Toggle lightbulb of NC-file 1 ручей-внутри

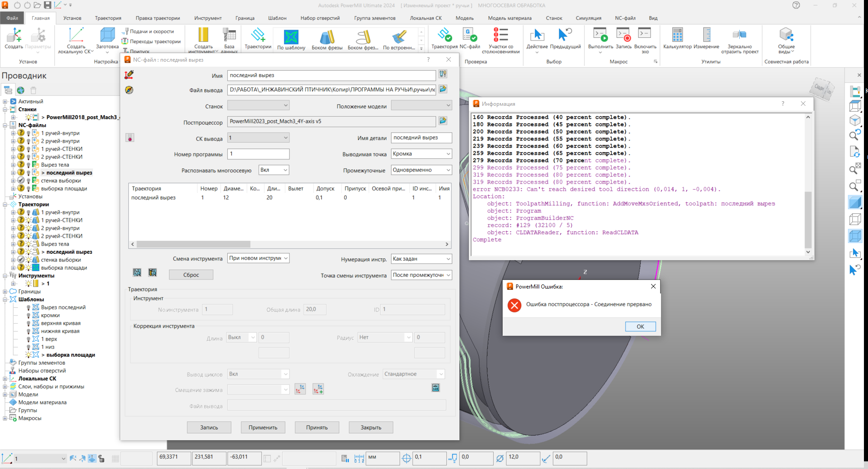coord(28,134)
